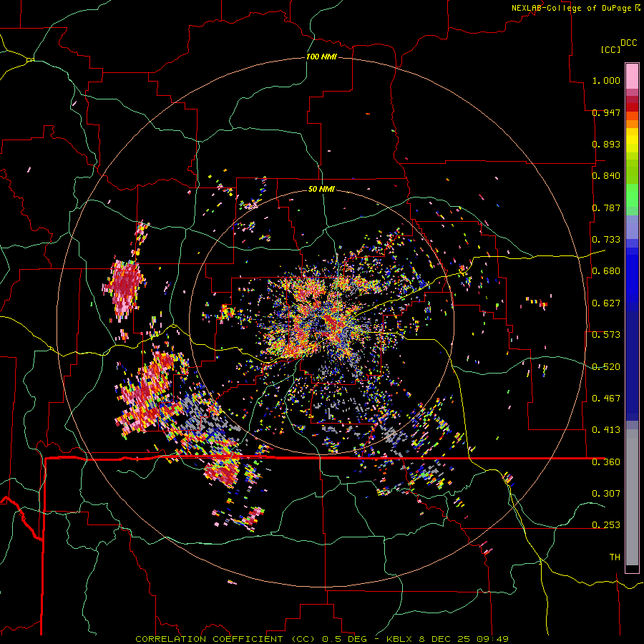This screenshot has height=644, width=644.
Task: Click the 0.253 scale value
Action: click(x=606, y=525)
